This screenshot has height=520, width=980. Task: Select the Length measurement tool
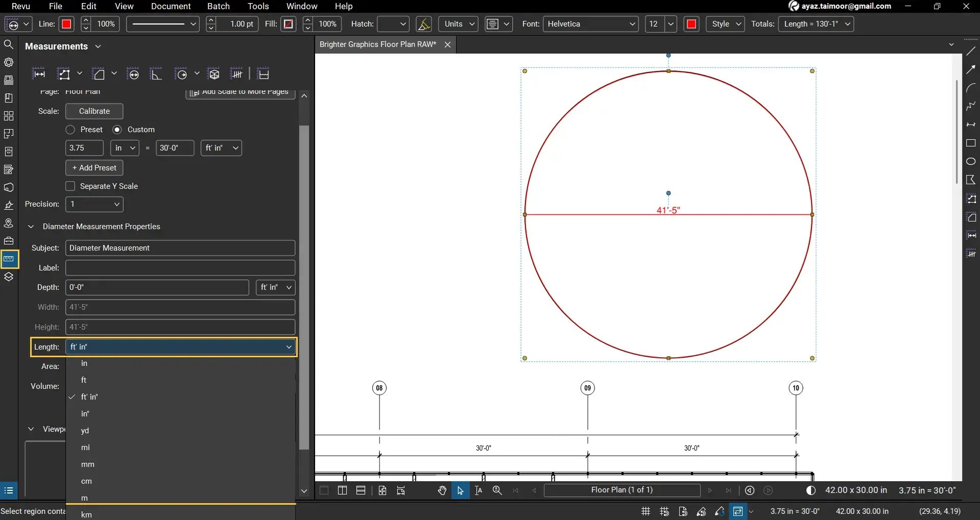pos(39,73)
